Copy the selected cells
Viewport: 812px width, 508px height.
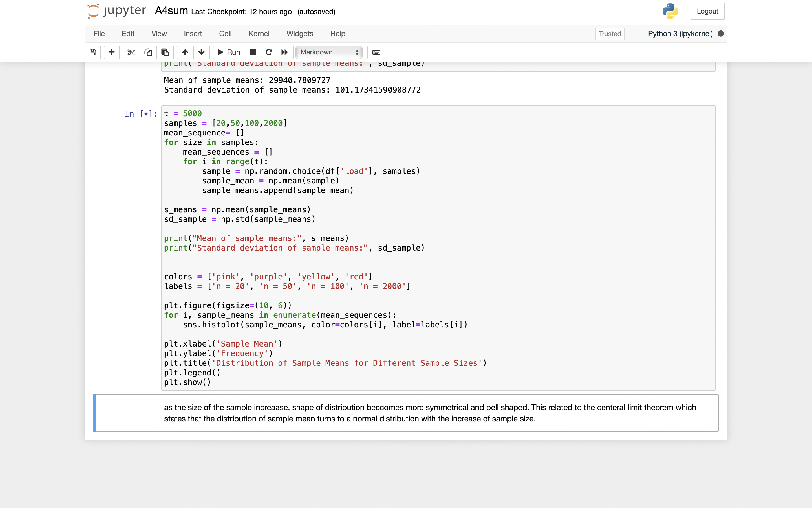tap(148, 52)
